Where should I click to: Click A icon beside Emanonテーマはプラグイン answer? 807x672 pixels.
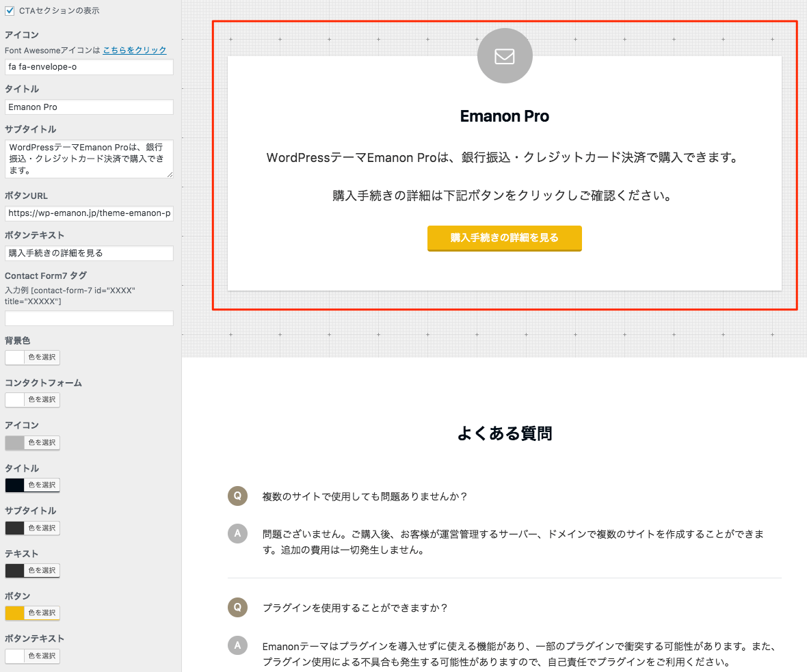tap(238, 645)
